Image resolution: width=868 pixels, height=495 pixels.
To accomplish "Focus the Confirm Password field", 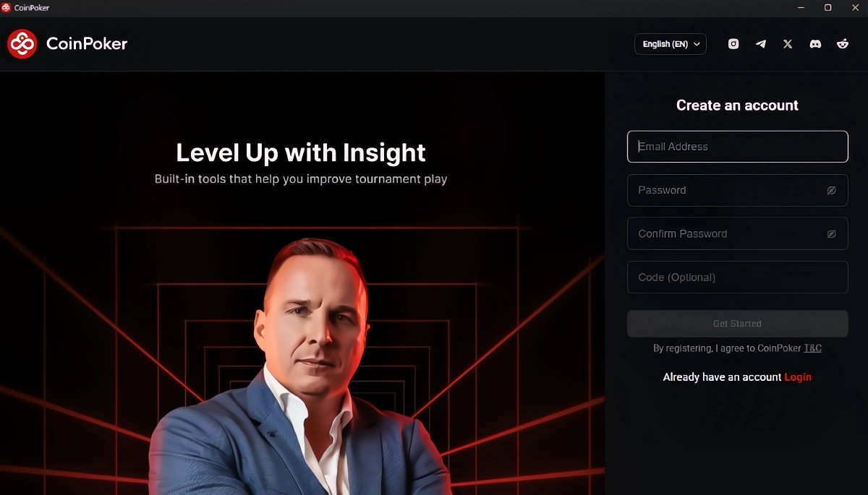I will (x=737, y=233).
